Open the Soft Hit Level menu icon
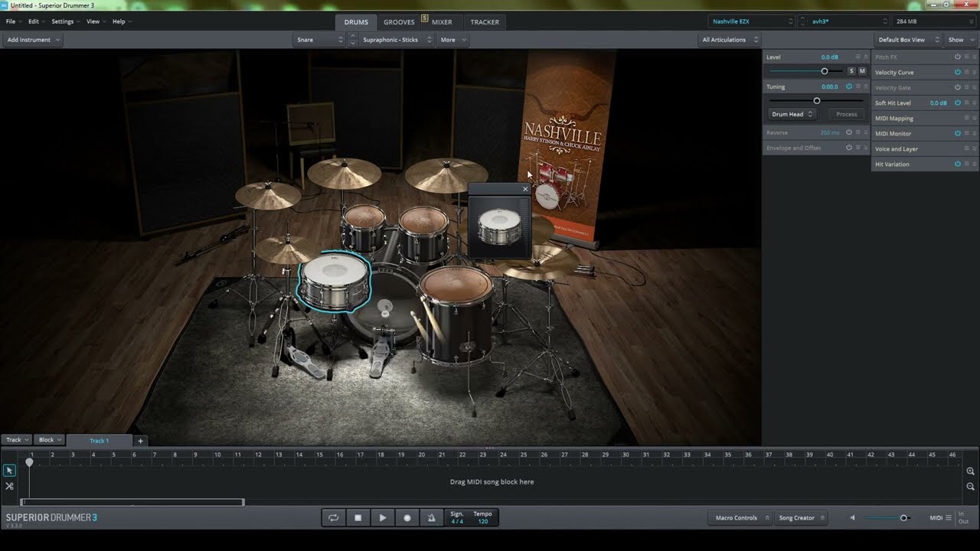This screenshot has height=551, width=980. tap(966, 103)
